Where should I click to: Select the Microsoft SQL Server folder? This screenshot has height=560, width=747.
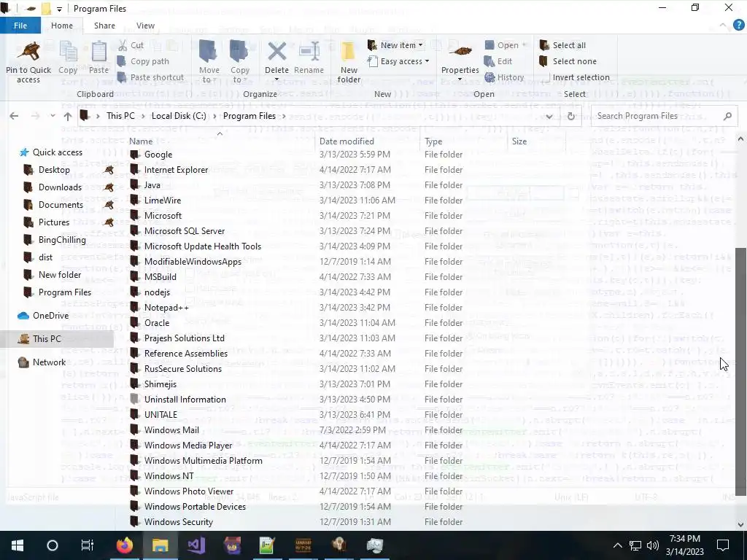185,231
